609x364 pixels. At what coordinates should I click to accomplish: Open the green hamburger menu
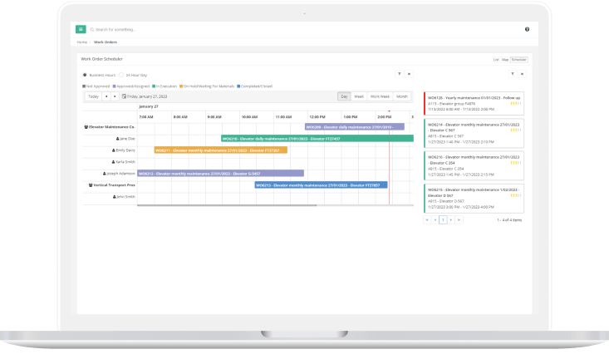[81, 29]
